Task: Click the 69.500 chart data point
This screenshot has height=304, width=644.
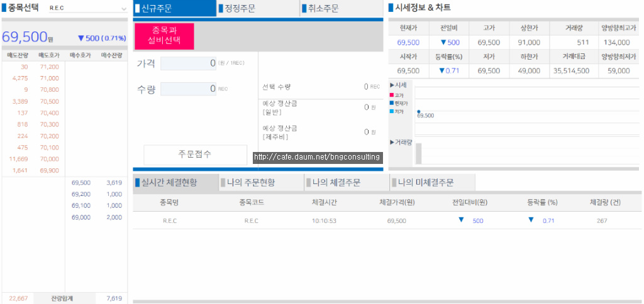Action: [418, 111]
